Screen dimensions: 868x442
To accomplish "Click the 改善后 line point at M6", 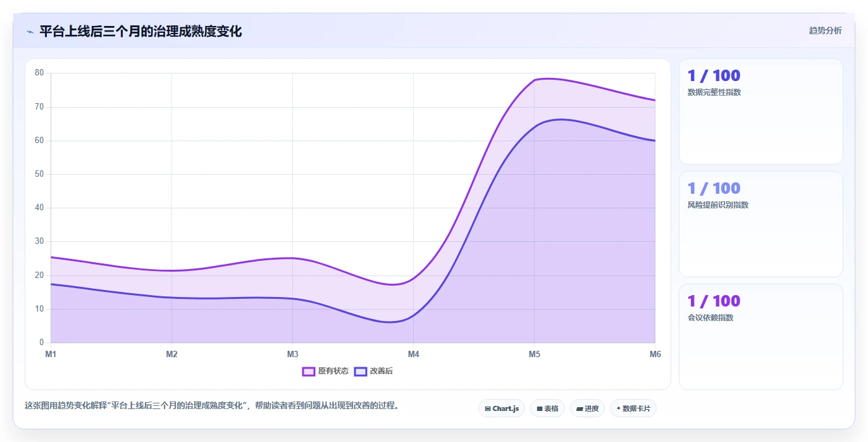I will coord(655,141).
